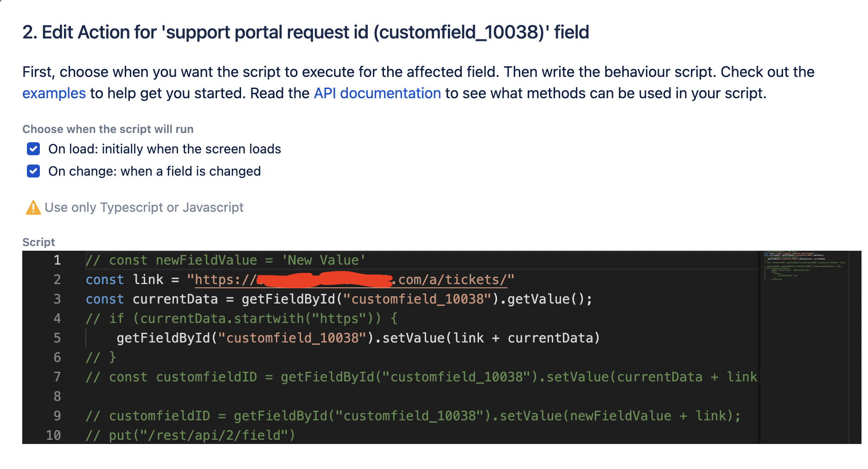Click the commented customfieldID const on line 7

click(422, 377)
